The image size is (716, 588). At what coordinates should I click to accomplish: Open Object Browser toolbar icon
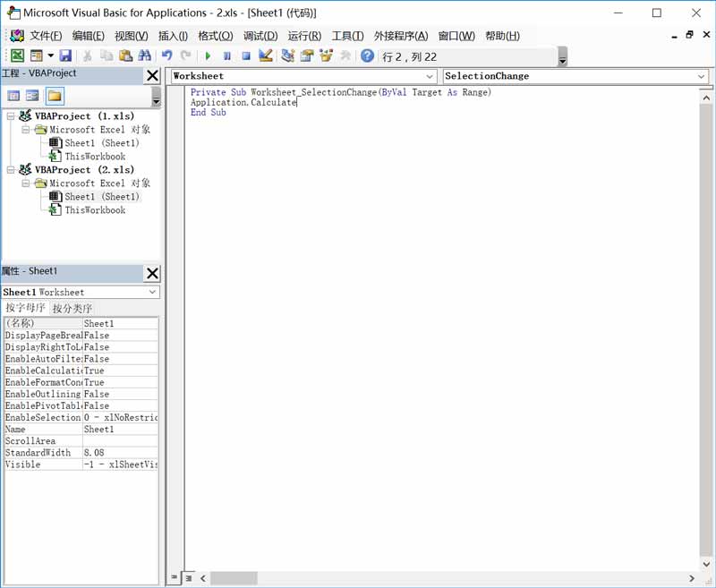(326, 55)
